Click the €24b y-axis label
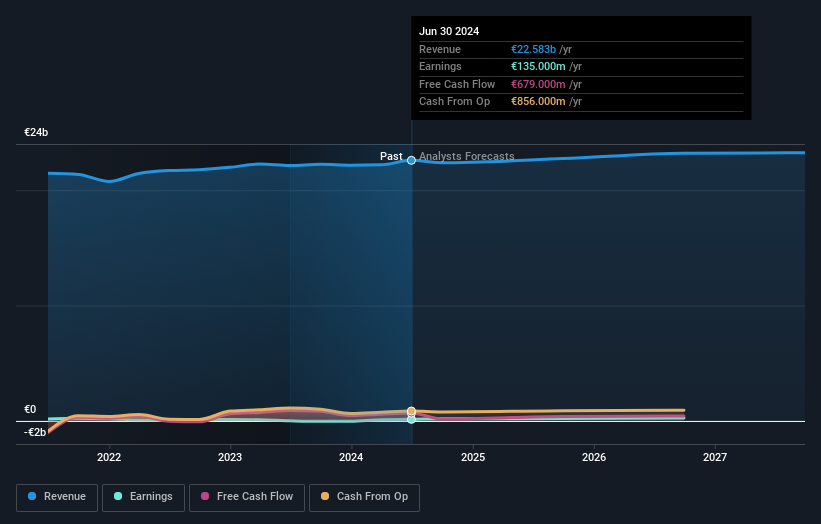 coord(36,132)
